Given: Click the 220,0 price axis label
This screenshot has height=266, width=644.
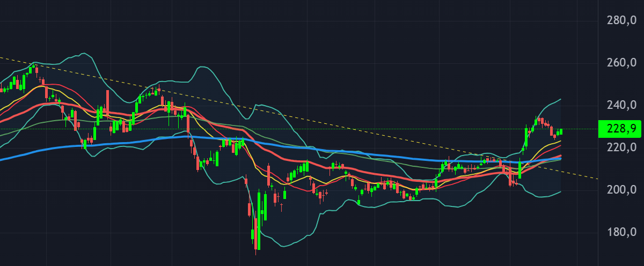Looking at the screenshot, I should point(621,147).
